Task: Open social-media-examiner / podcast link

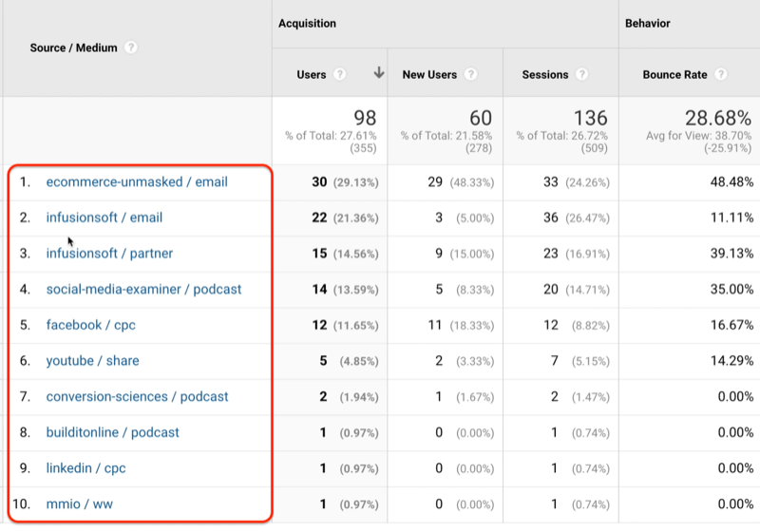Action: 143,289
